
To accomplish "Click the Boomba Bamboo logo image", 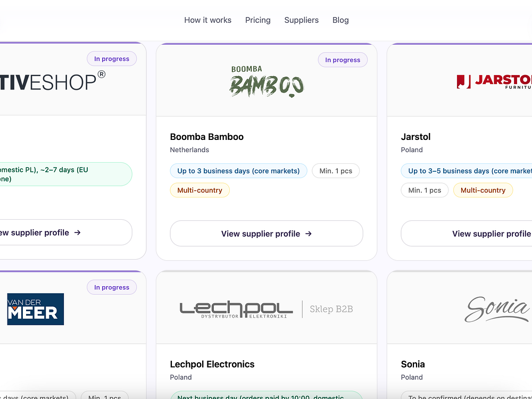I will point(267,81).
